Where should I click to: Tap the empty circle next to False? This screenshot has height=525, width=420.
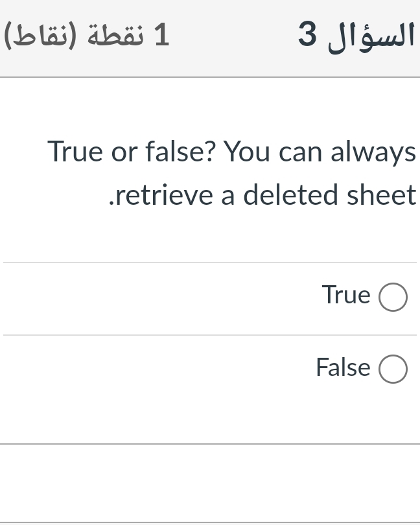pos(393,369)
